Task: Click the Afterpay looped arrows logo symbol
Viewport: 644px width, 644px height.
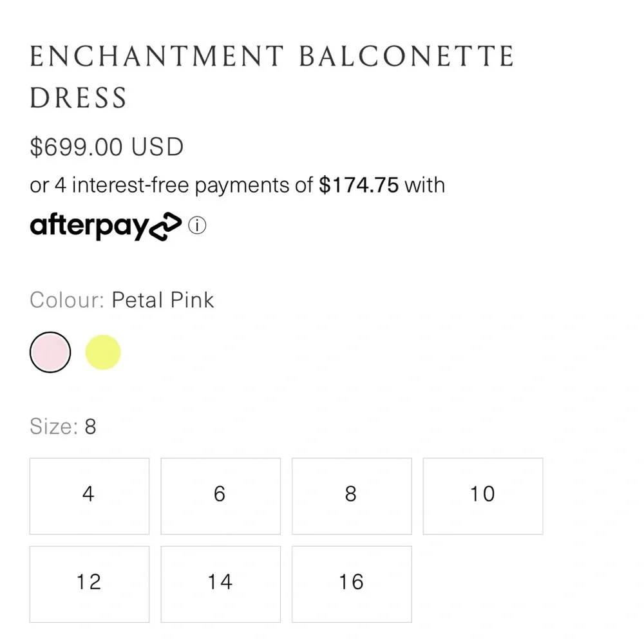Action: [166, 227]
